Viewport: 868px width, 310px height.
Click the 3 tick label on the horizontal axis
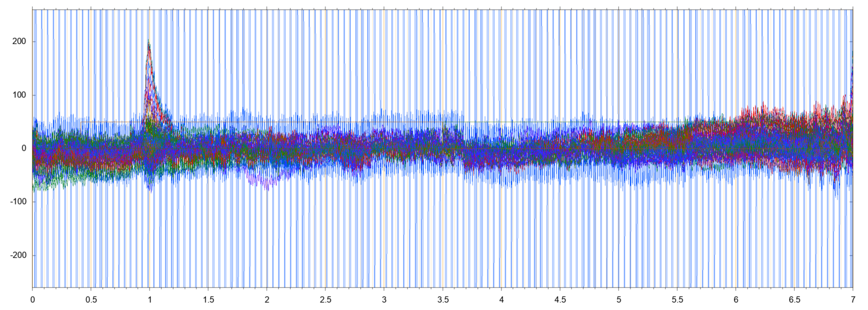[384, 299]
